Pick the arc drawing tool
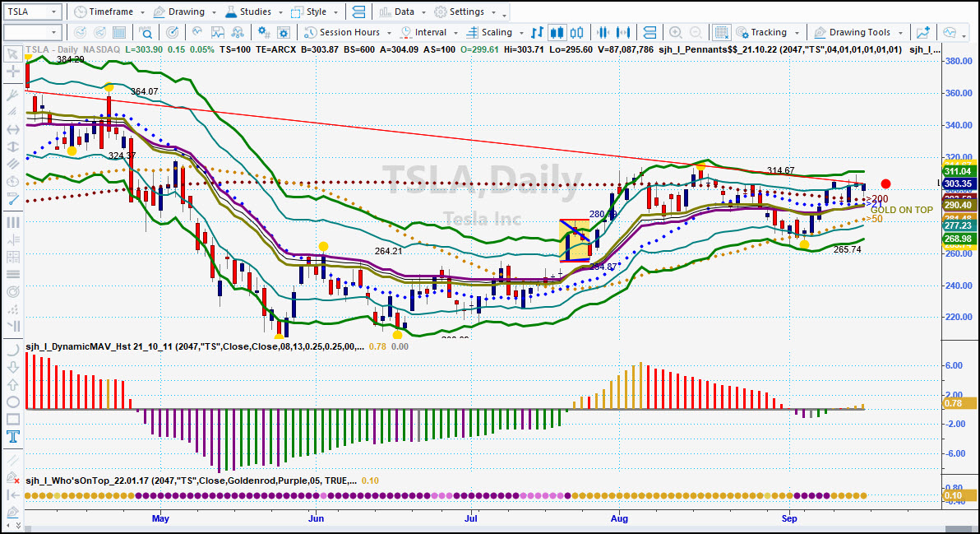This screenshot has height=534, width=980. coord(12,351)
